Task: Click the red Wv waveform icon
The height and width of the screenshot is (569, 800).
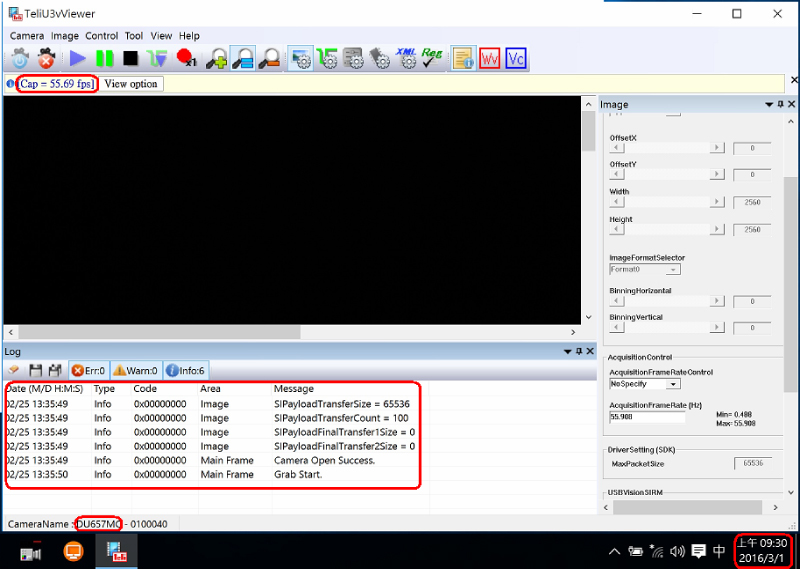Action: coord(490,59)
